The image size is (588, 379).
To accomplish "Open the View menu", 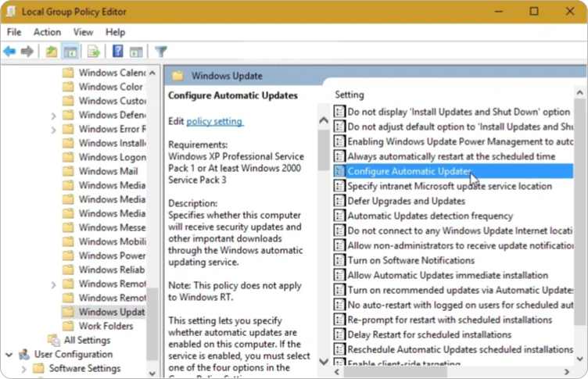I will coord(83,32).
